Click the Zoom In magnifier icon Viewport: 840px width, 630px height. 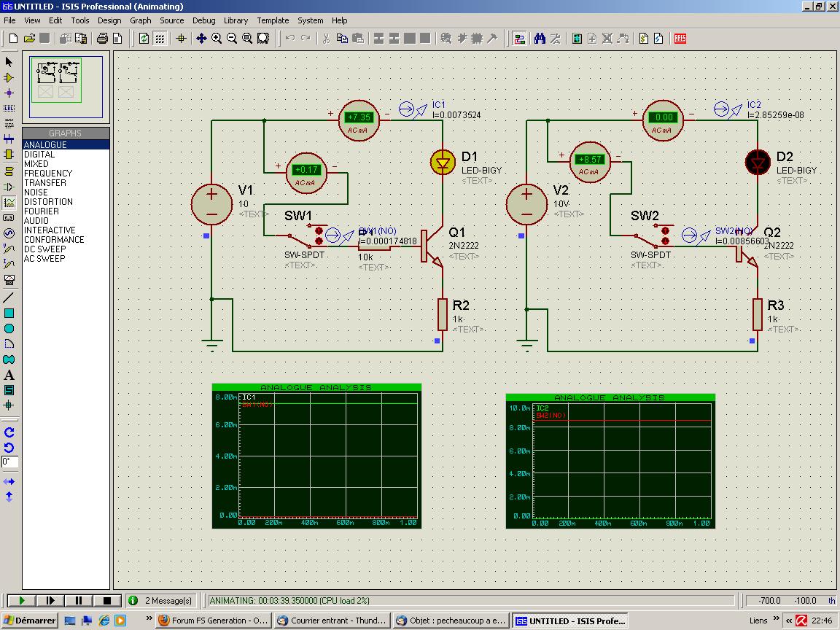tap(217, 39)
